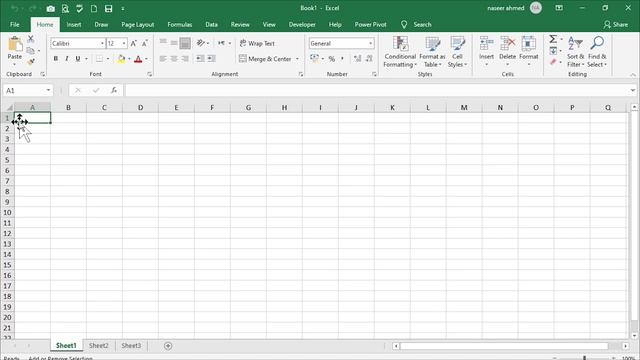
Task: Click the AutoSum sigma icon
Action: (x=553, y=39)
